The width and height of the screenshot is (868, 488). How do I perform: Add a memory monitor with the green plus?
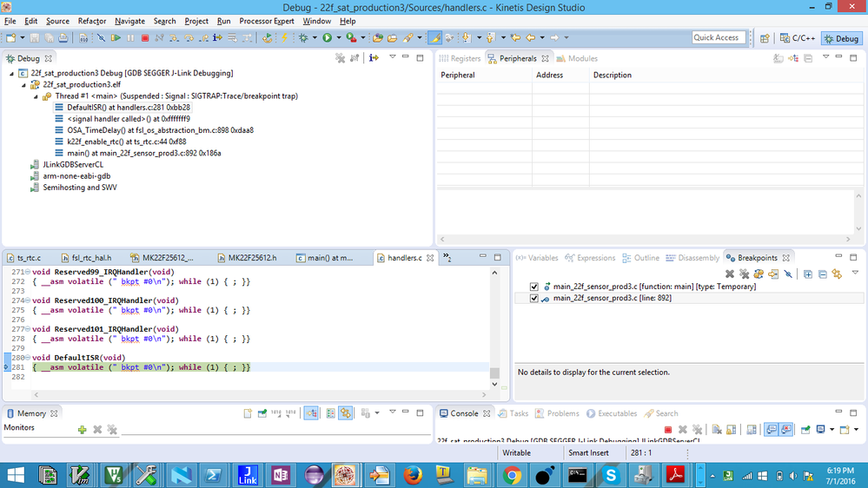point(82,429)
